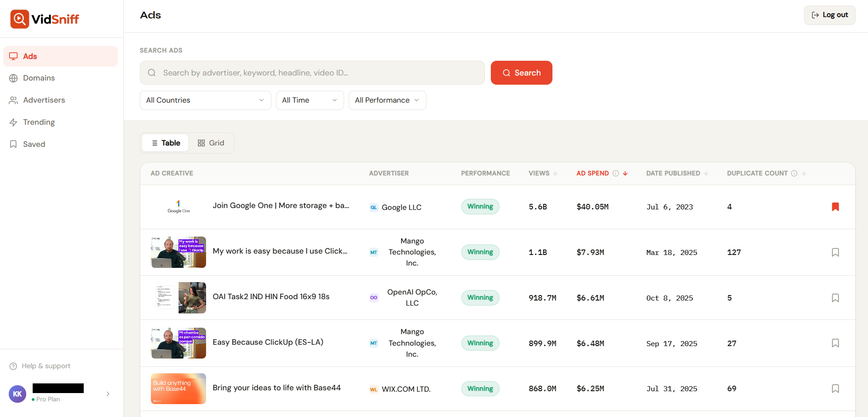Open Help & support

40,366
